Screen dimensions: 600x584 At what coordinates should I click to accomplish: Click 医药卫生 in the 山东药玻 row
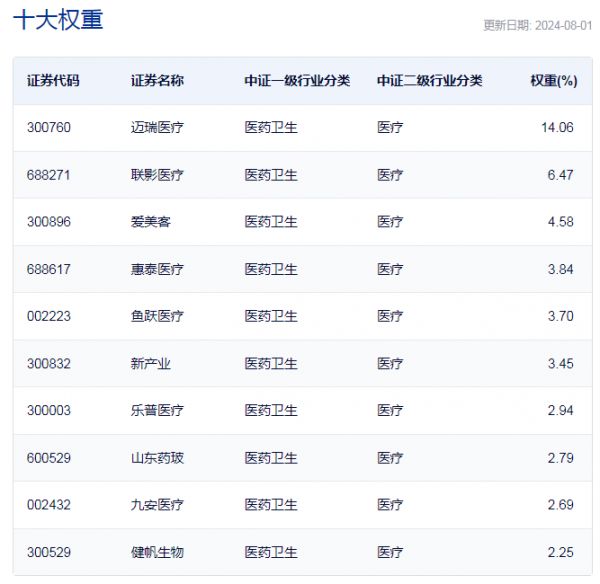tap(271, 458)
